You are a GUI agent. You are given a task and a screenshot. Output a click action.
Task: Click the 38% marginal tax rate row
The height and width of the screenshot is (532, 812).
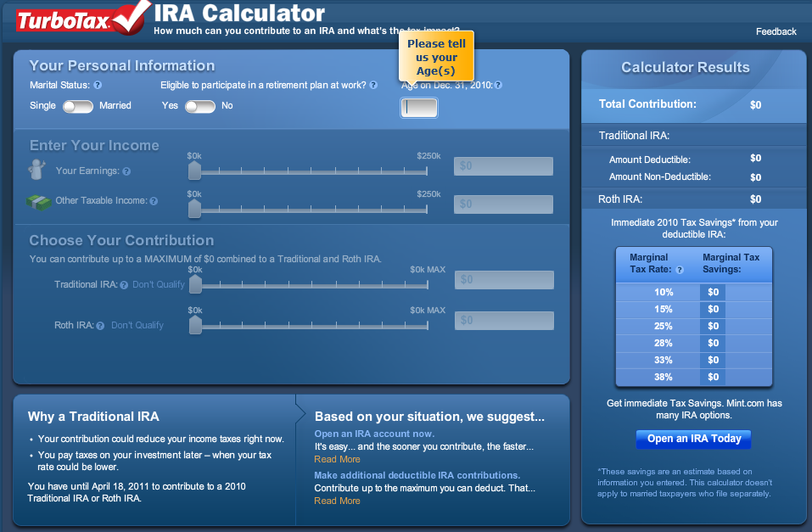[x=694, y=377]
